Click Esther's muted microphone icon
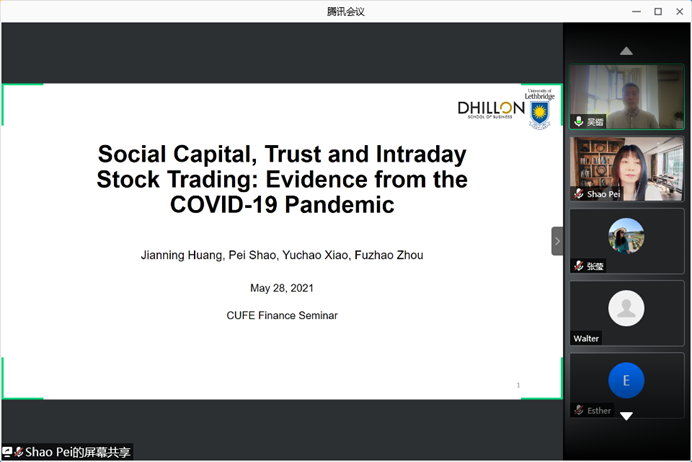This screenshot has width=692, height=462. click(x=578, y=410)
